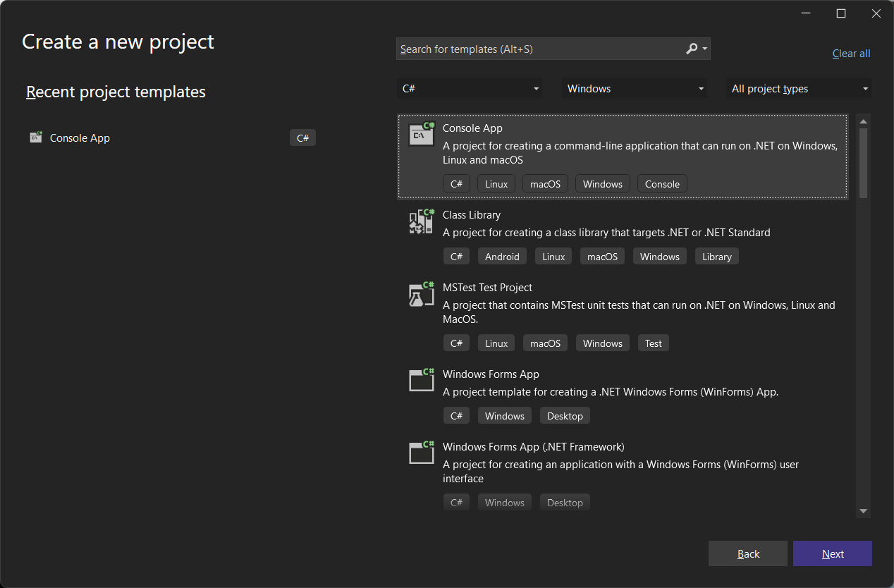
Task: Click the Clear all link
Action: click(851, 54)
